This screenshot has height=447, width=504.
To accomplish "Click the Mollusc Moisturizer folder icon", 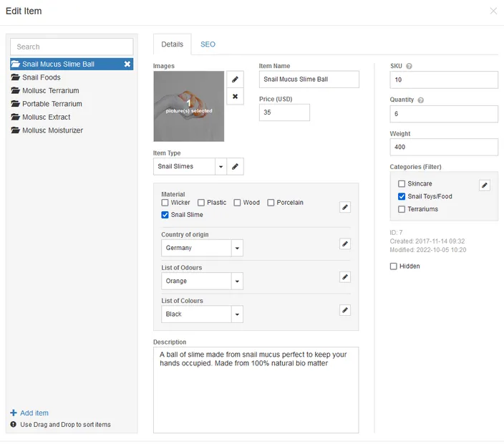I will click(15, 130).
